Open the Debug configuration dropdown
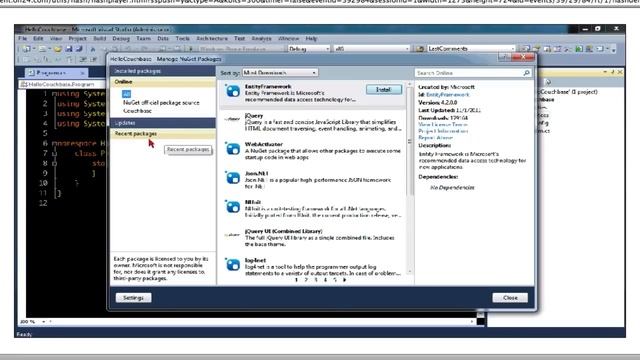 309,49
